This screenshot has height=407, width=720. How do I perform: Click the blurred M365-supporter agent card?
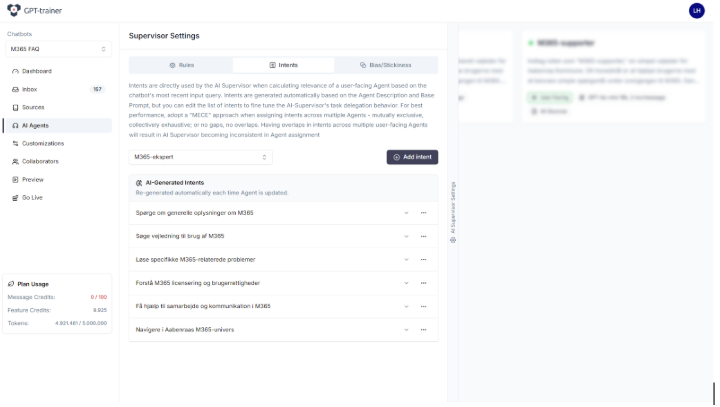click(x=613, y=77)
